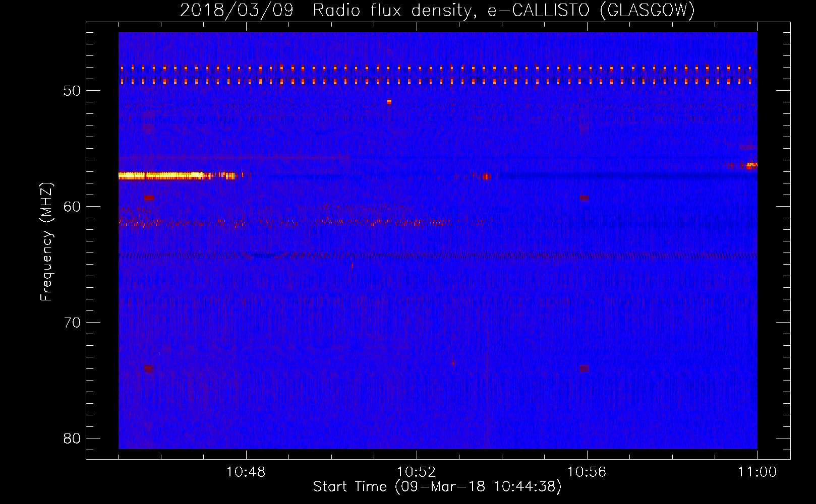The height and width of the screenshot is (504, 816).
Task: Click the 10:56 time tick label
Action: point(587,472)
